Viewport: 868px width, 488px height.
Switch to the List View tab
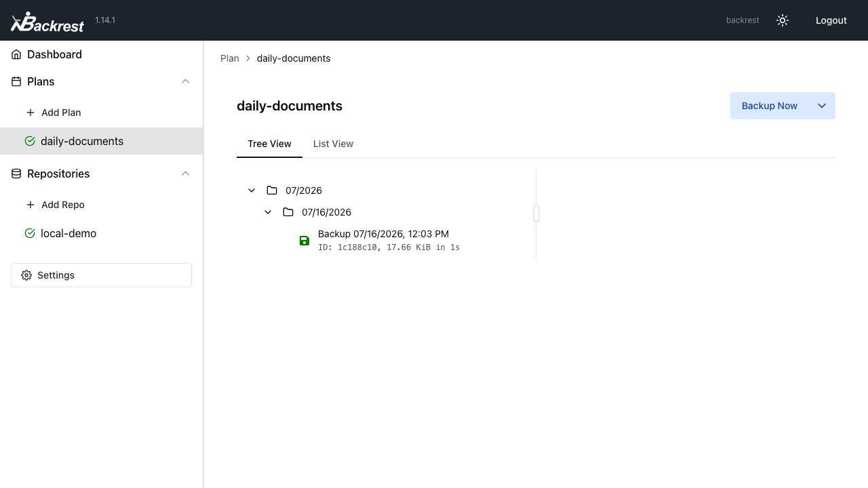point(333,144)
